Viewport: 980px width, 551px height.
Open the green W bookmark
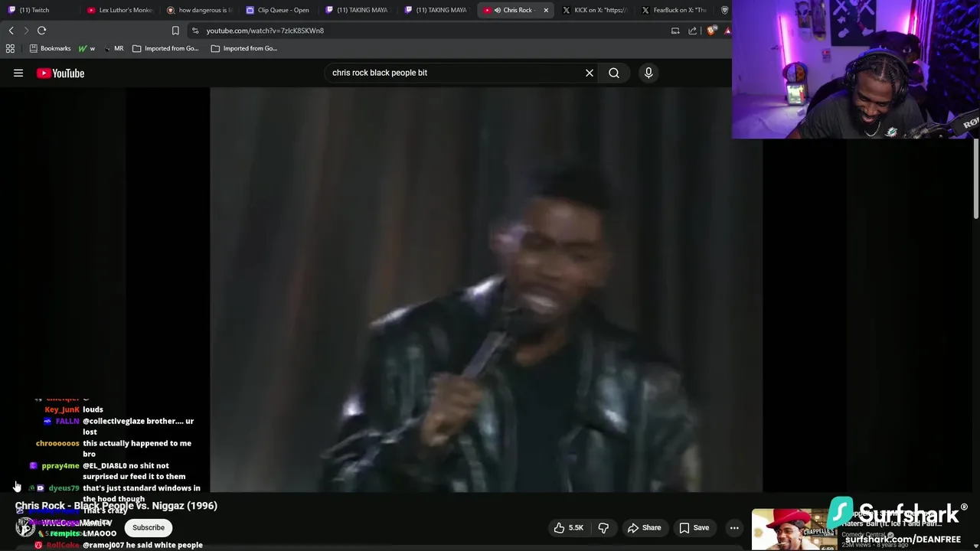tap(87, 48)
